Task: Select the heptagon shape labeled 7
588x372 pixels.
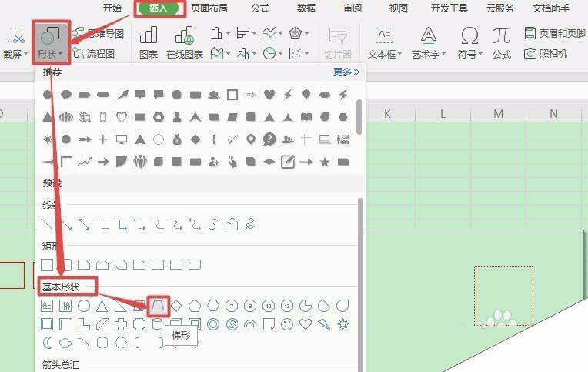Action: click(x=232, y=306)
